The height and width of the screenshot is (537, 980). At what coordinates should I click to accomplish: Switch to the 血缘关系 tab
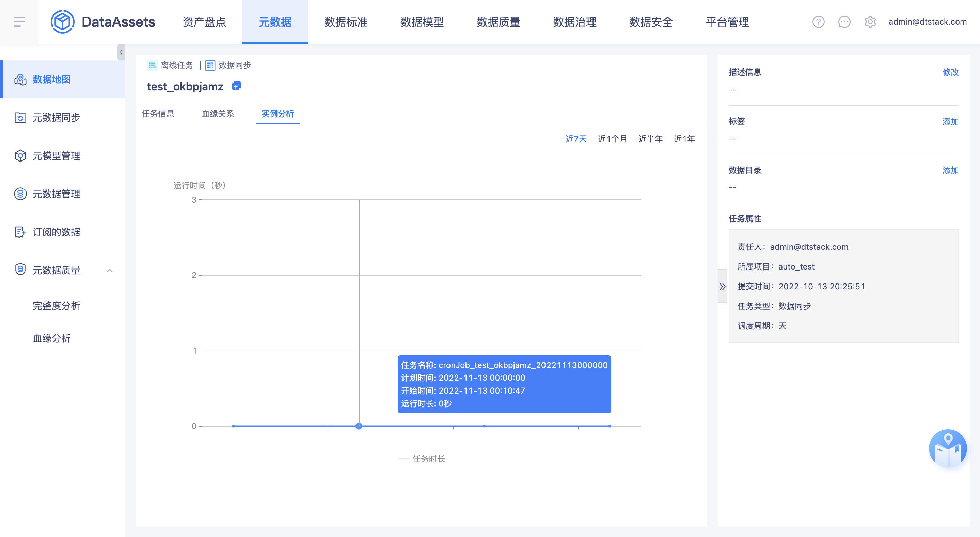coord(218,113)
